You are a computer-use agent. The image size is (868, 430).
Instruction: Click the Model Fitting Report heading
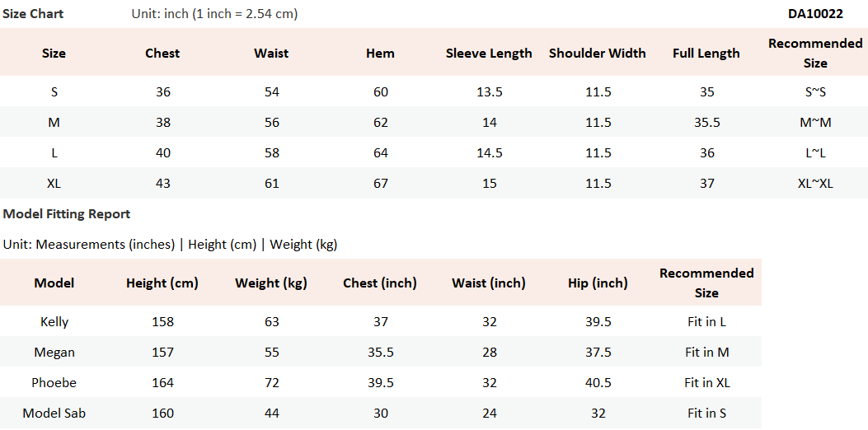(x=67, y=214)
